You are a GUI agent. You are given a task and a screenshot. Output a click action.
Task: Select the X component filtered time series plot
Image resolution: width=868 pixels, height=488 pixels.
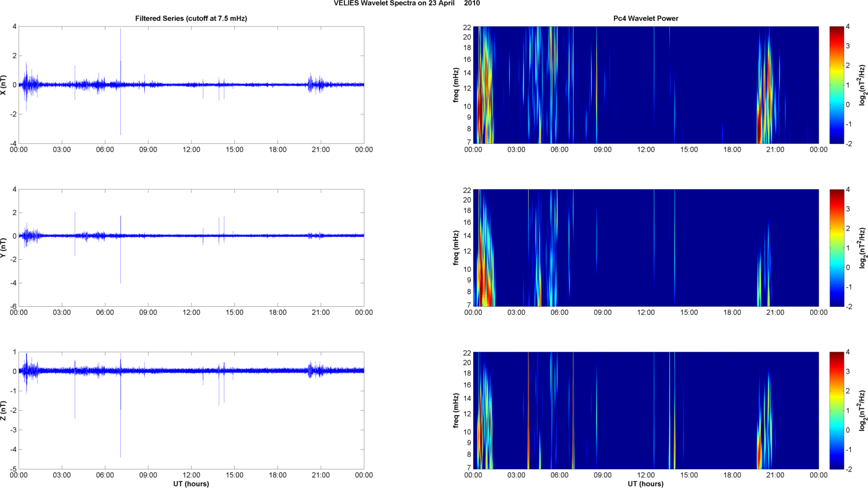pos(191,85)
